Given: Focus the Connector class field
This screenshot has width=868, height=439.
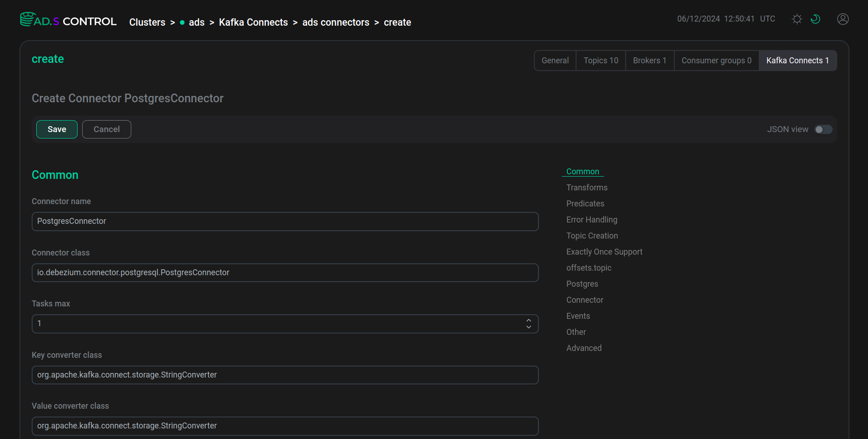Looking at the screenshot, I should [x=285, y=273].
